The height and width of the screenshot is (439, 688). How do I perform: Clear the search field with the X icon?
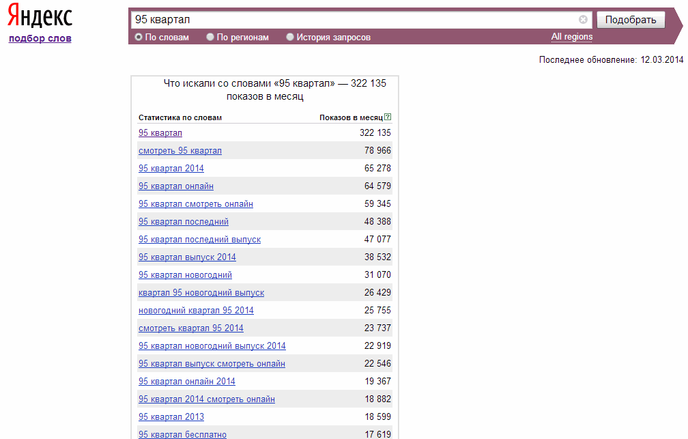[x=583, y=19]
